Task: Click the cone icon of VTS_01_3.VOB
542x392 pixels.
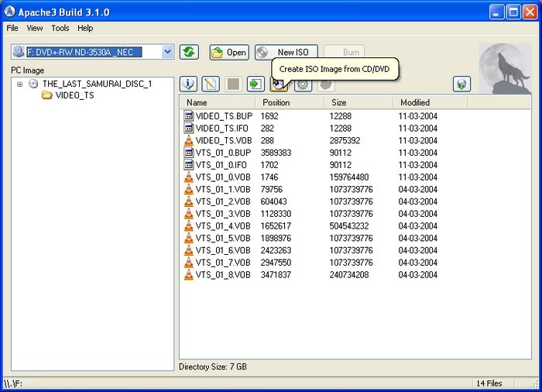Action: coord(188,214)
